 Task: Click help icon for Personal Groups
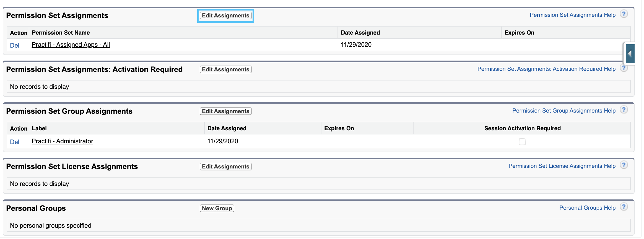[624, 207]
